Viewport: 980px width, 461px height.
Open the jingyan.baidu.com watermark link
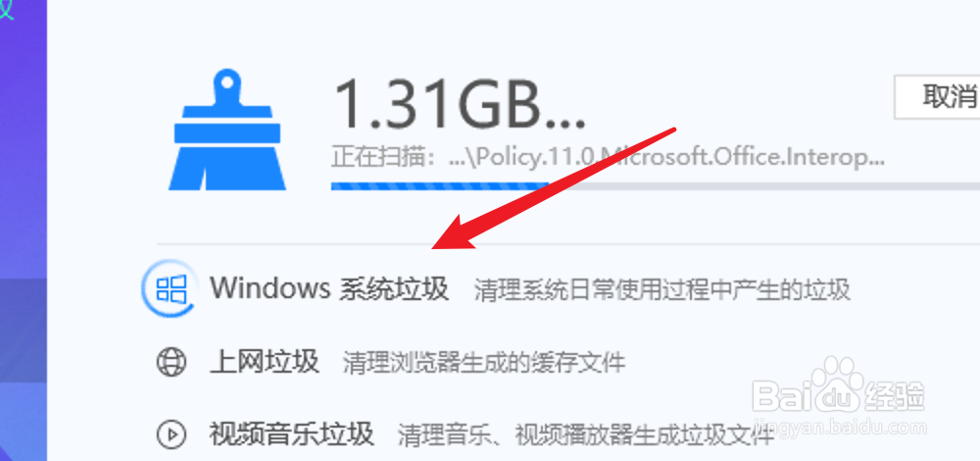pyautogui.click(x=839, y=428)
